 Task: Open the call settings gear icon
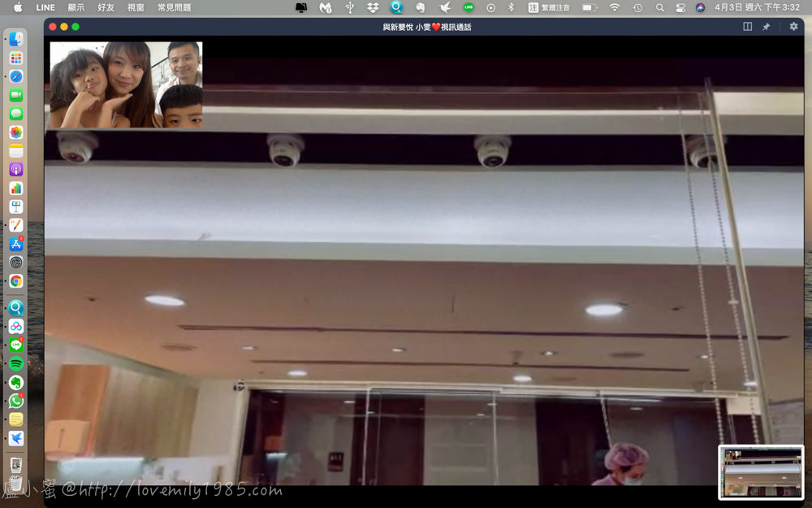point(793,27)
